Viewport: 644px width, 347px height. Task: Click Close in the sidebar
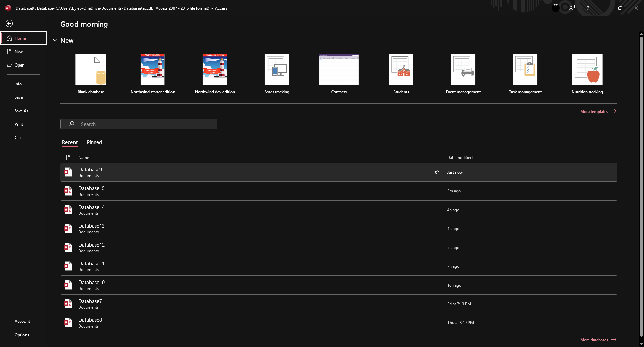point(23,137)
